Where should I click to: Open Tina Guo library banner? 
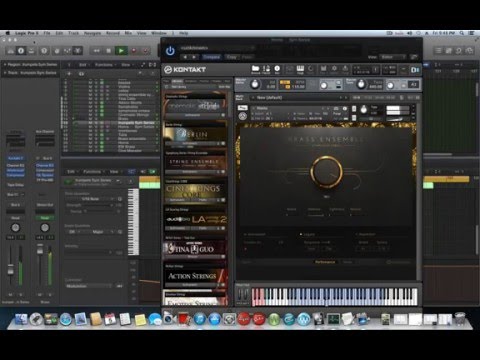(x=195, y=248)
